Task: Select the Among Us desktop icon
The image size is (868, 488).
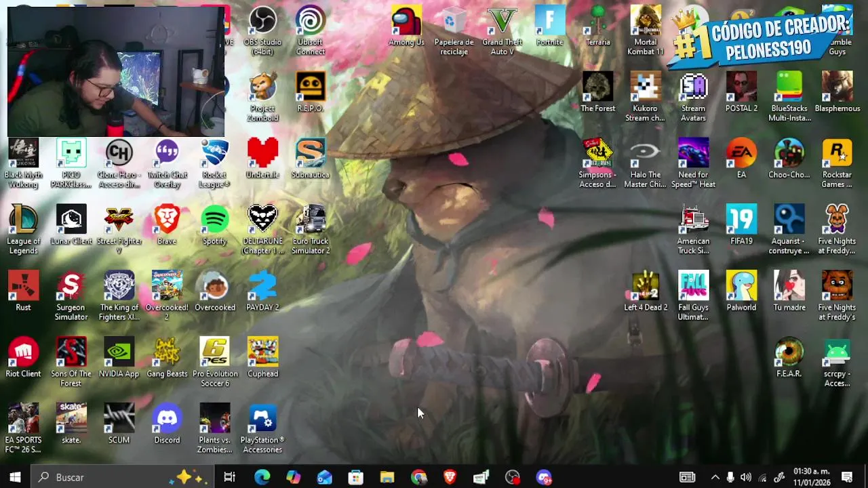Action: pos(406,26)
